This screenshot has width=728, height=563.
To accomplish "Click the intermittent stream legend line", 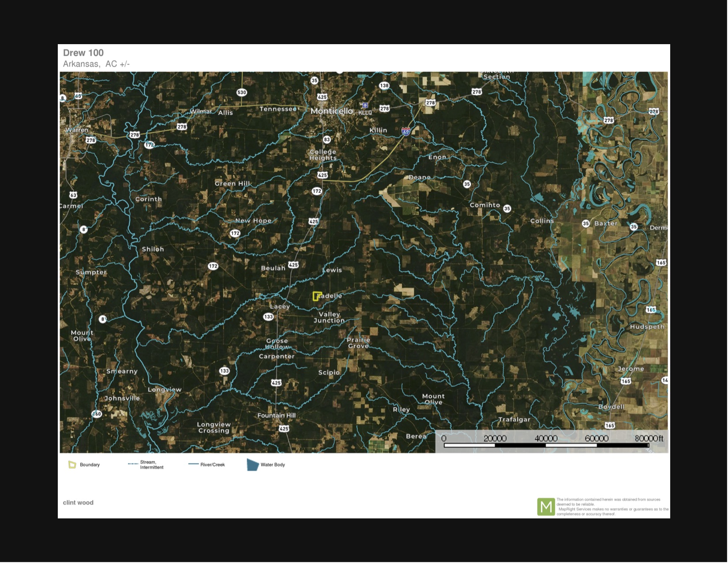I will click(133, 464).
